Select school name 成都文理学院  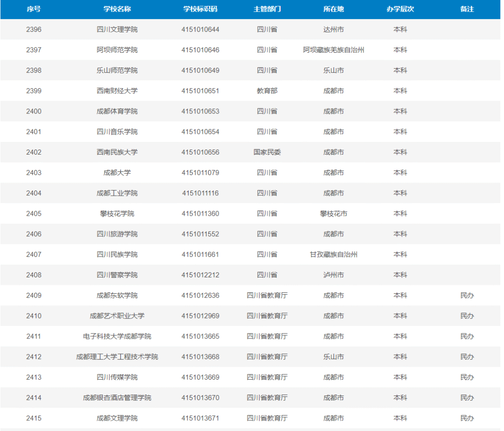117,418
